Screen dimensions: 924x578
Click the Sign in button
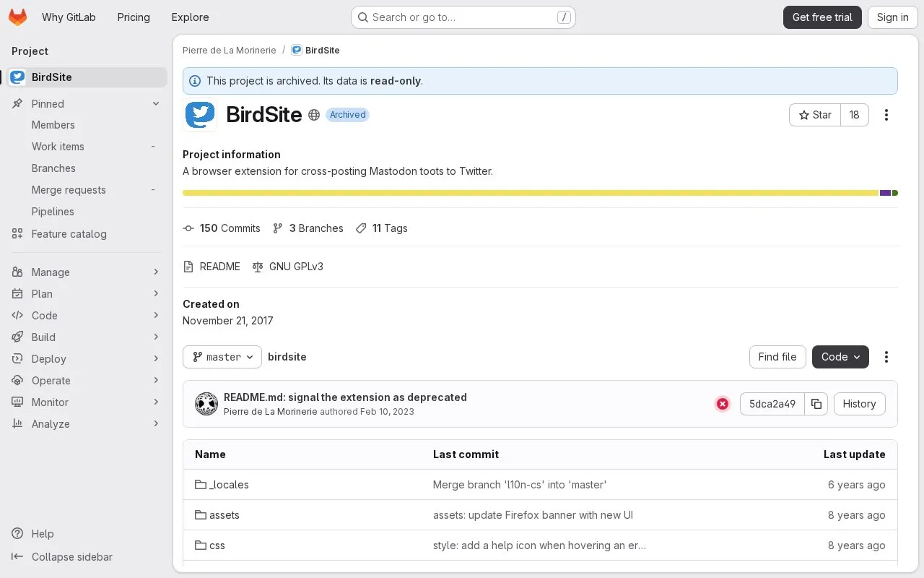(892, 17)
